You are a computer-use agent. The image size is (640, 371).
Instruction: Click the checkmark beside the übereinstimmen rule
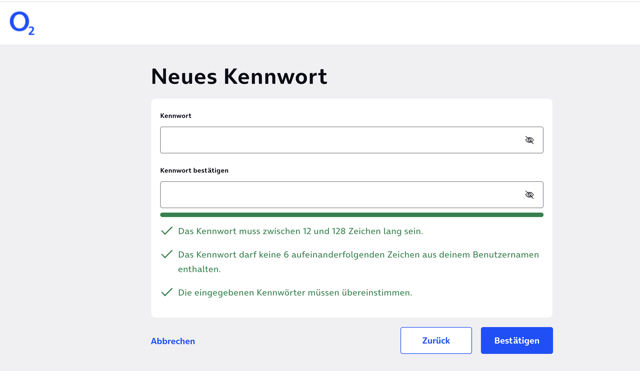click(167, 293)
